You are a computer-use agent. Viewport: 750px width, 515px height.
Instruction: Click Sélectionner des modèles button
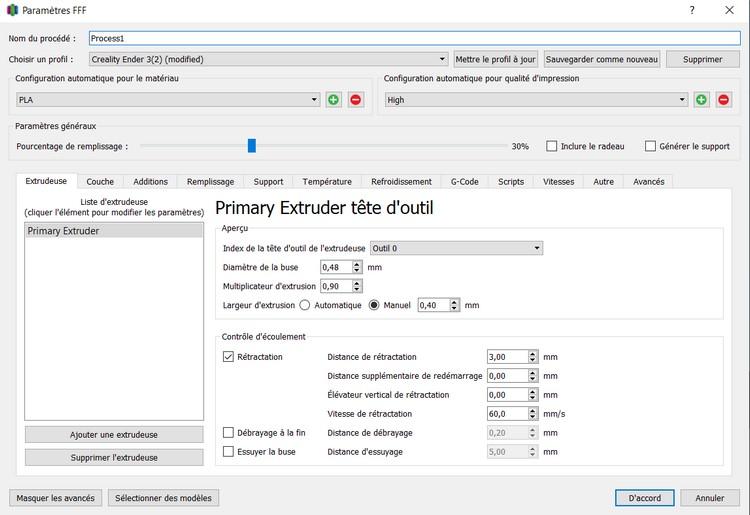point(163,498)
